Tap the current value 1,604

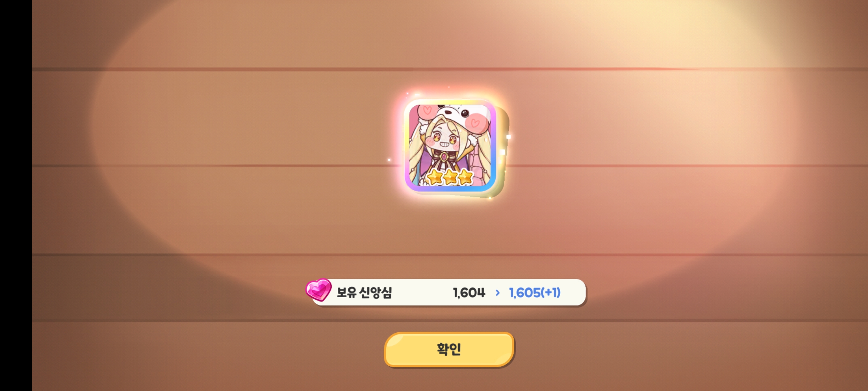tap(469, 293)
